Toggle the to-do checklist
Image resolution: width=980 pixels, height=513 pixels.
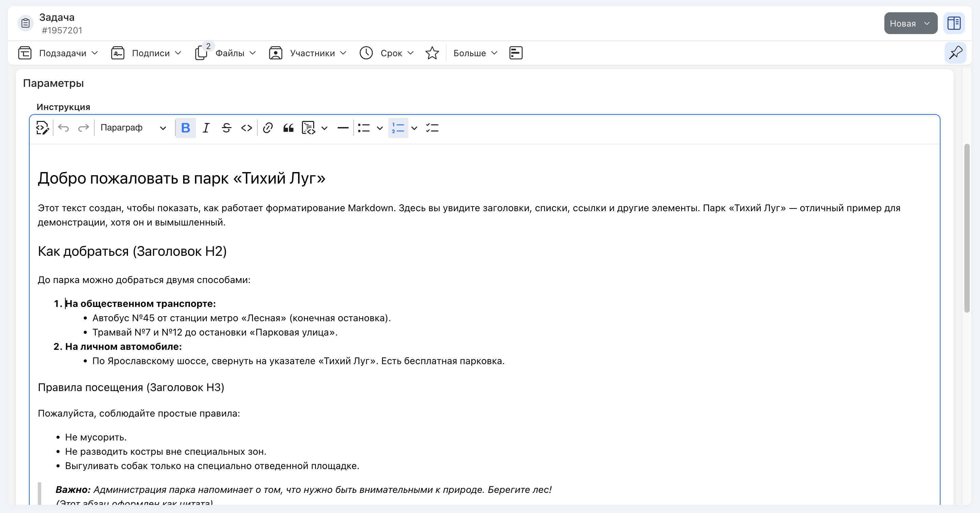(432, 128)
